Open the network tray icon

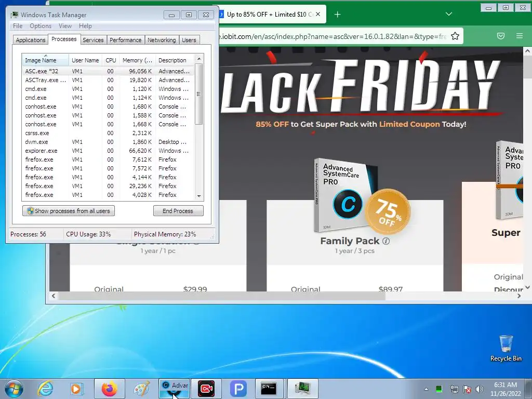[x=454, y=389]
